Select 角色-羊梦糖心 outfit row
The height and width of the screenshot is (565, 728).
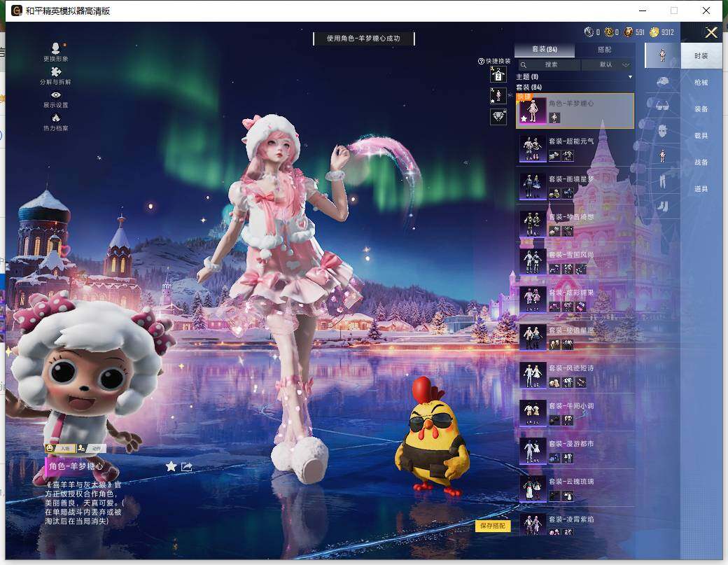coord(575,111)
